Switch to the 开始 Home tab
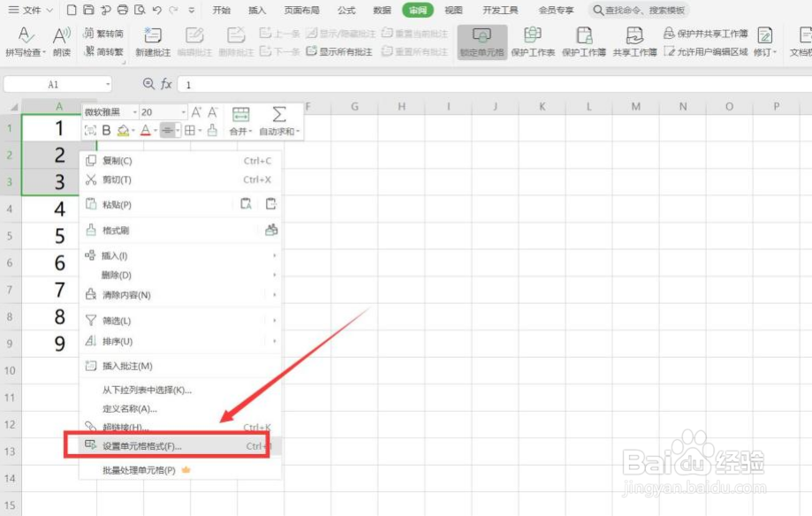Screen dimensions: 812x516 221,11
